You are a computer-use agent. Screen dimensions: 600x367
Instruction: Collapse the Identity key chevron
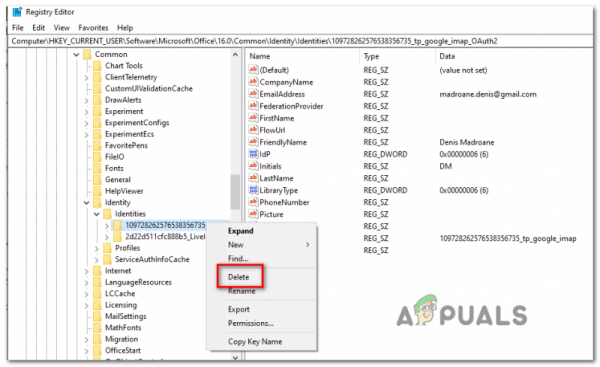pyautogui.click(x=86, y=202)
